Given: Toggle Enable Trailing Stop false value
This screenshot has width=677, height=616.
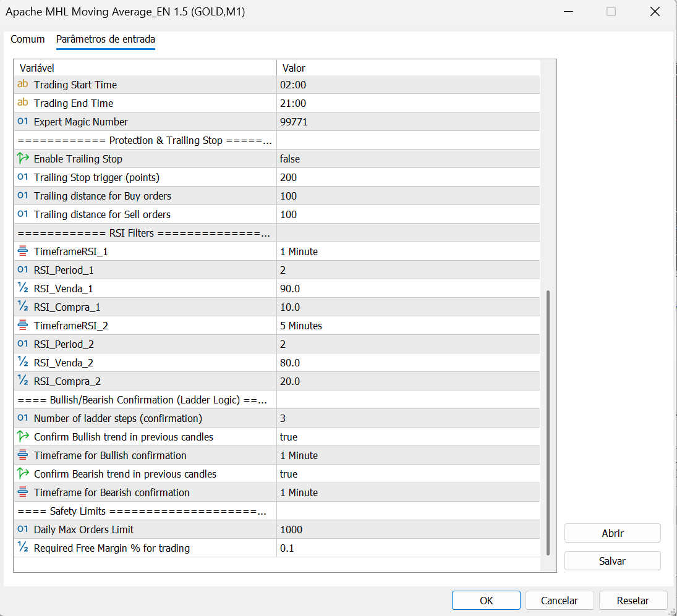Looking at the screenshot, I should [408, 159].
